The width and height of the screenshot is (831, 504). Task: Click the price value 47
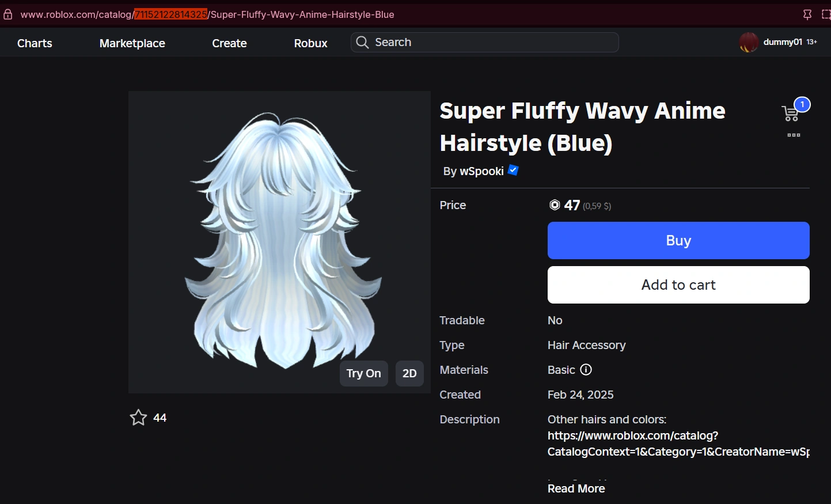pyautogui.click(x=572, y=205)
